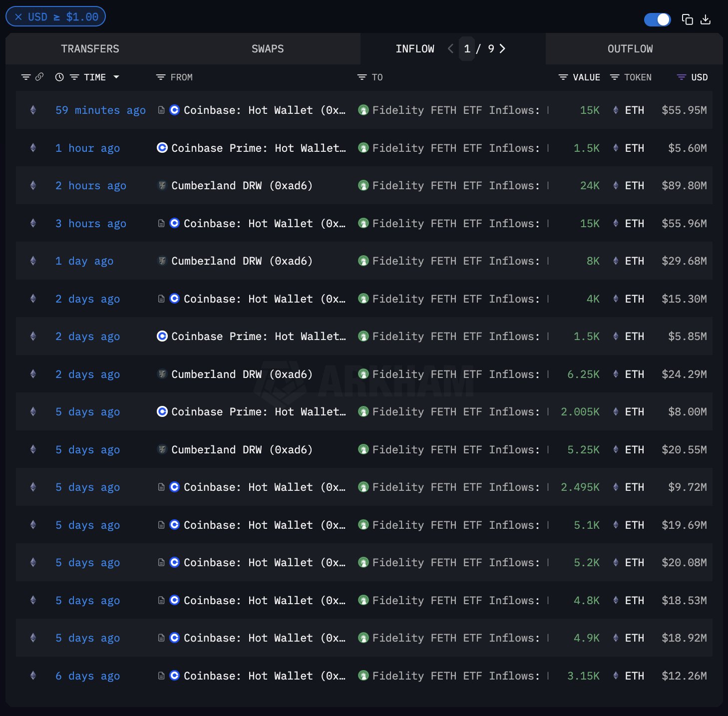Viewport: 728px width, 716px height.
Task: Click the copy icon at top right
Action: coord(687,19)
